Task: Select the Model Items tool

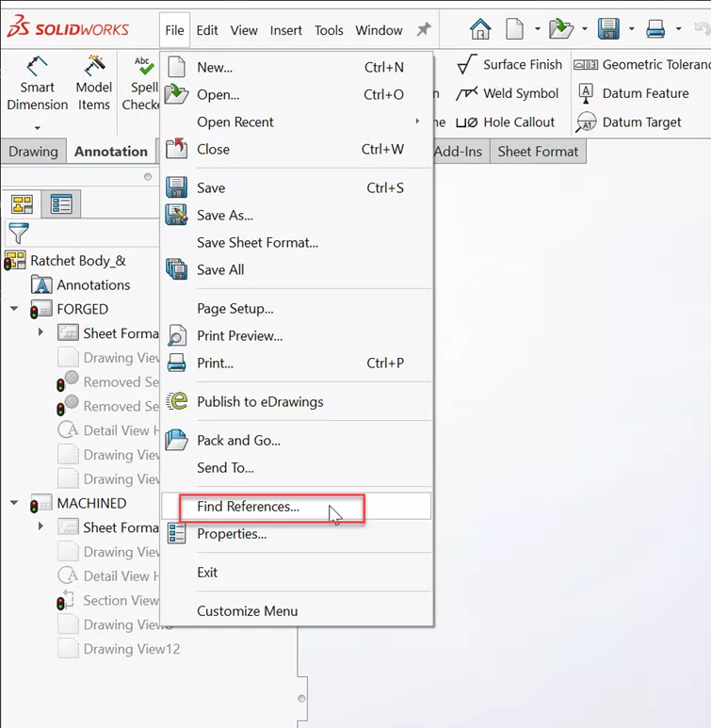Action: click(94, 84)
